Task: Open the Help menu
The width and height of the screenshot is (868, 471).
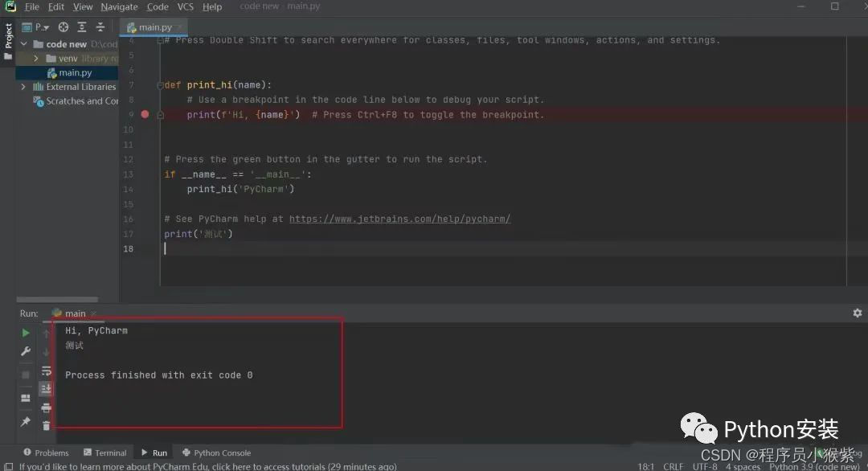Action: (x=212, y=6)
